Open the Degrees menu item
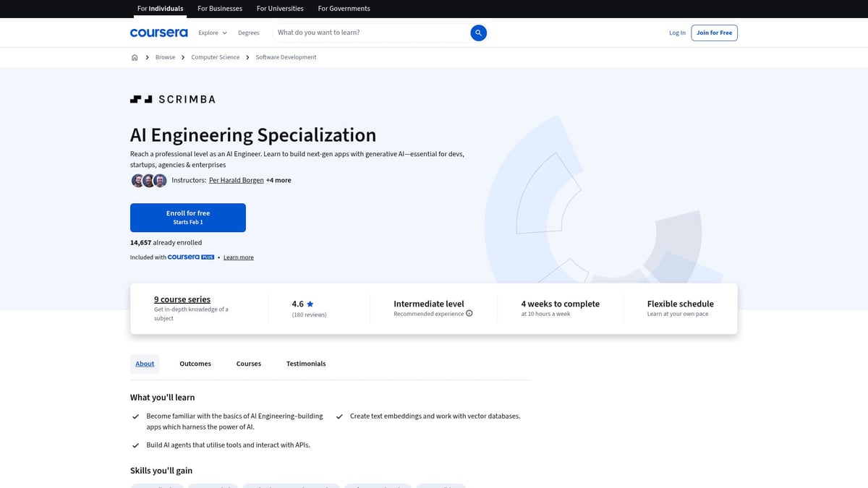868x488 pixels. pyautogui.click(x=249, y=33)
